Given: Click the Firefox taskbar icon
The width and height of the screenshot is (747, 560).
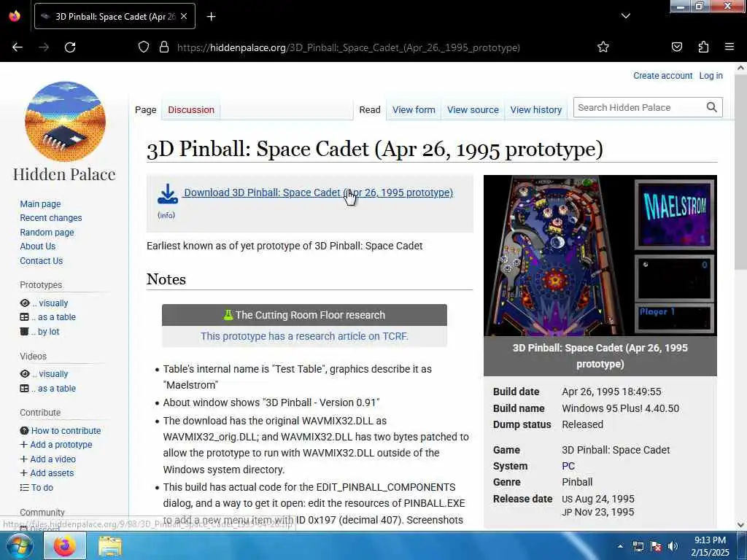Looking at the screenshot, I should 65,545.
